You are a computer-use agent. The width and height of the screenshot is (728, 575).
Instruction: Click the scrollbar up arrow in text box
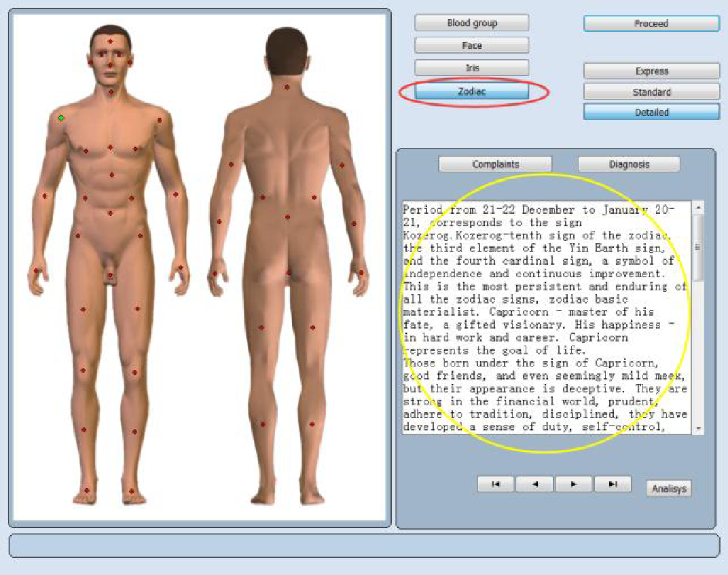[698, 208]
